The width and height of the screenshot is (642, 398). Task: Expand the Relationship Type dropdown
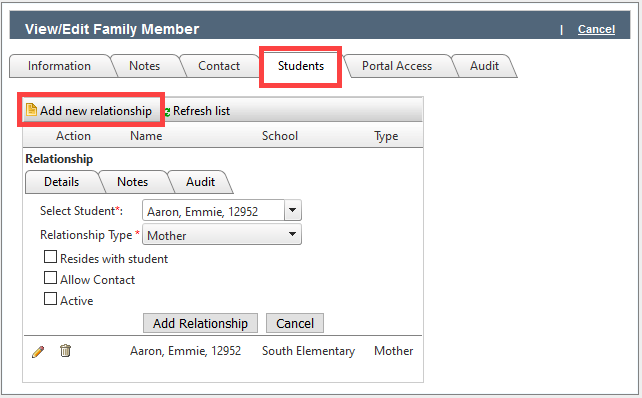[222, 235]
